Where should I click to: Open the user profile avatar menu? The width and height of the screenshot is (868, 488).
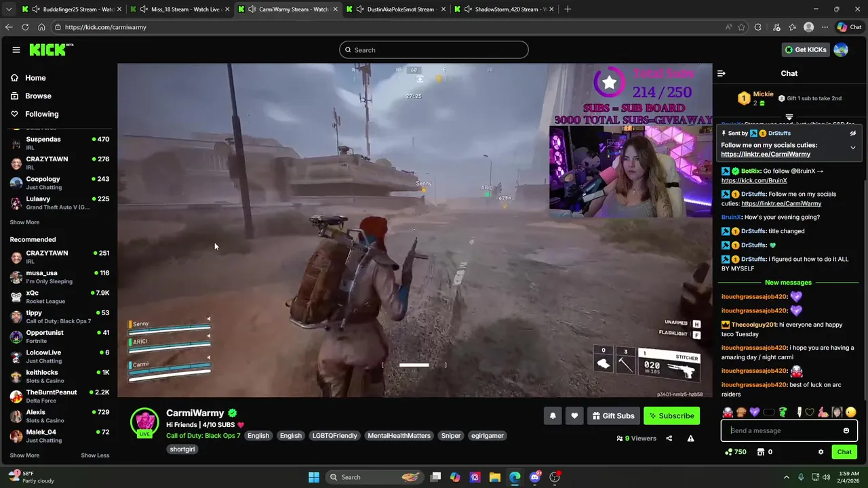coord(841,49)
